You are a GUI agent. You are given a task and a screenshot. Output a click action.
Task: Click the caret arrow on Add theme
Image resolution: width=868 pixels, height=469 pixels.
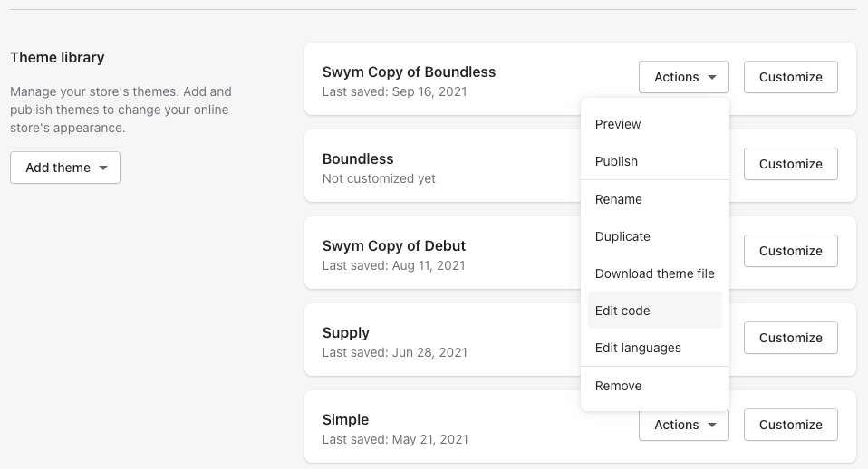tap(103, 168)
